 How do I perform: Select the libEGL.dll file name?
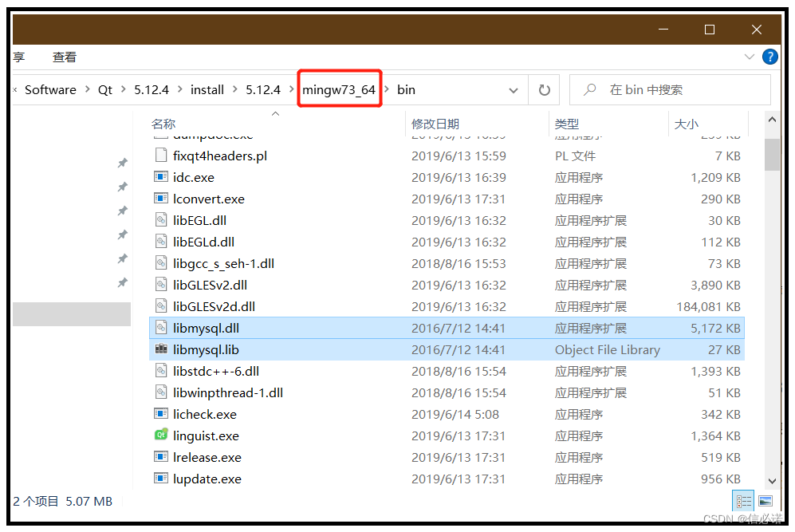[x=200, y=221]
